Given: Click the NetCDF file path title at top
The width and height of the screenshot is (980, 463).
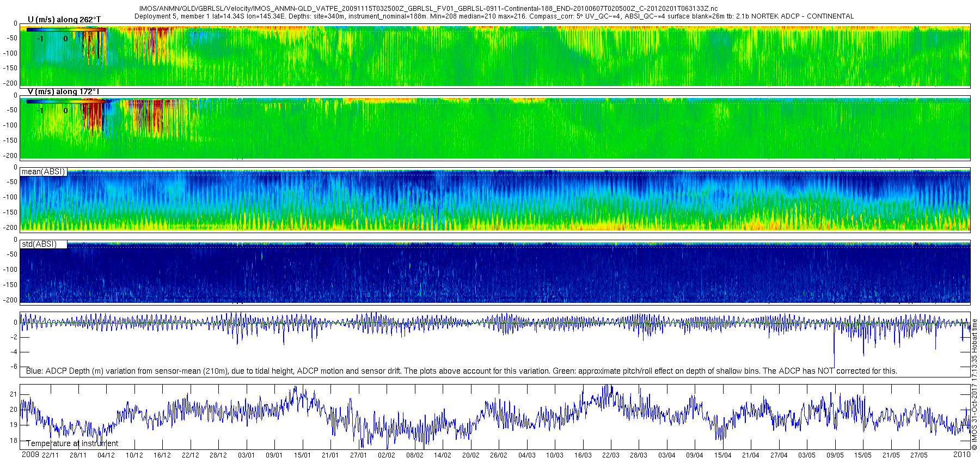Looking at the screenshot, I should tap(428, 9).
